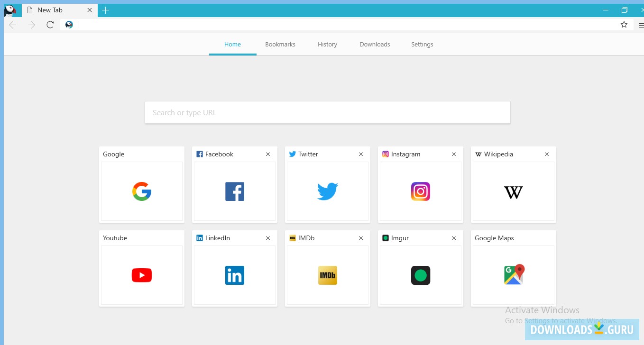Open a new tab with the plus button
The width and height of the screenshot is (644, 345).
pos(105,10)
